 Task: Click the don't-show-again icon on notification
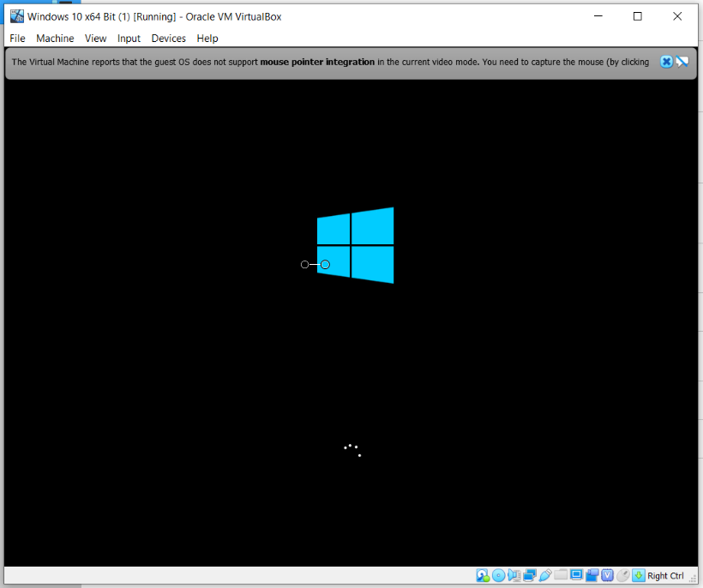[682, 62]
